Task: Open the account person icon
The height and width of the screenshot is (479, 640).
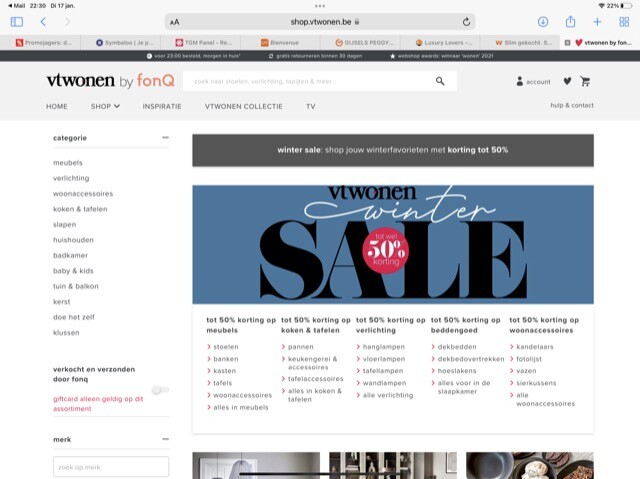Action: (x=520, y=81)
